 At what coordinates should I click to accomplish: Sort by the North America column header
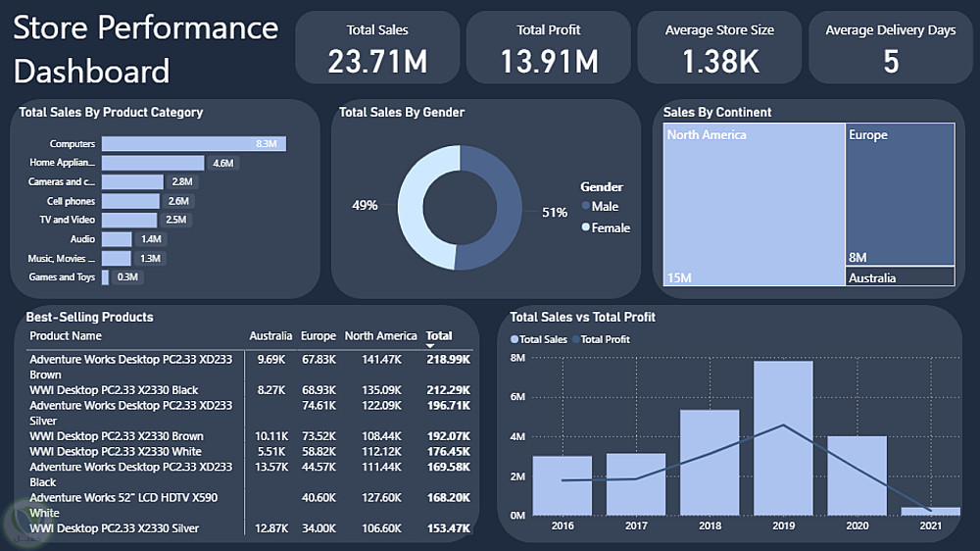(380, 336)
